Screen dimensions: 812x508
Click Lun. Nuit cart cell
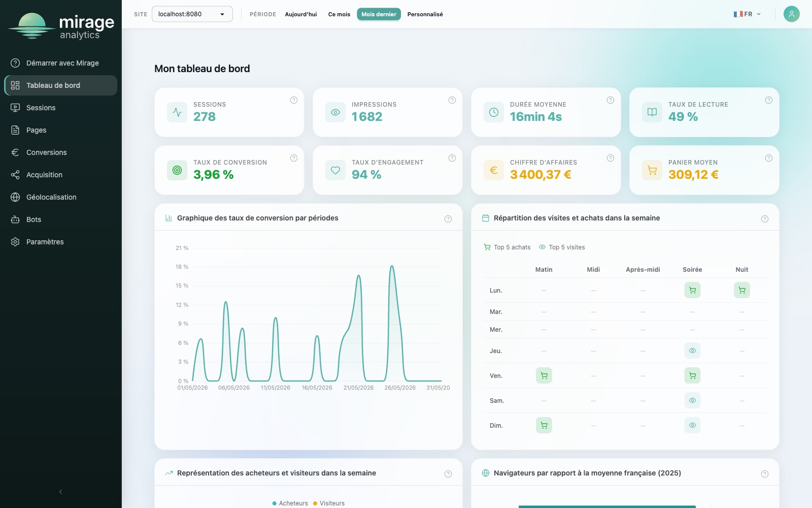(x=742, y=290)
